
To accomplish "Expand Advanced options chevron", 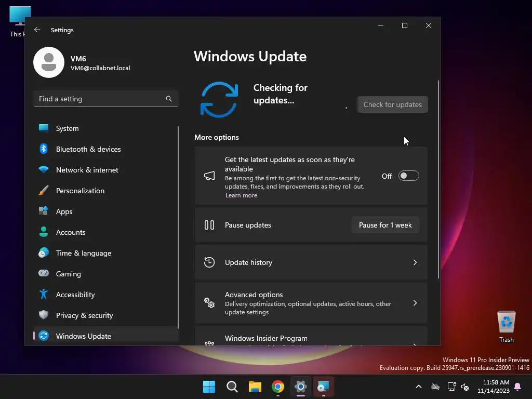I will (x=415, y=303).
